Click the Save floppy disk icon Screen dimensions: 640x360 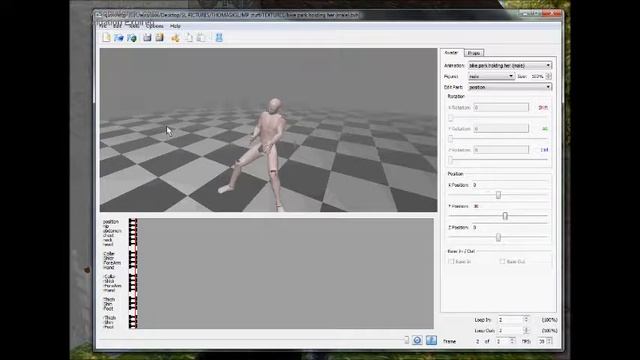click(x=147, y=38)
